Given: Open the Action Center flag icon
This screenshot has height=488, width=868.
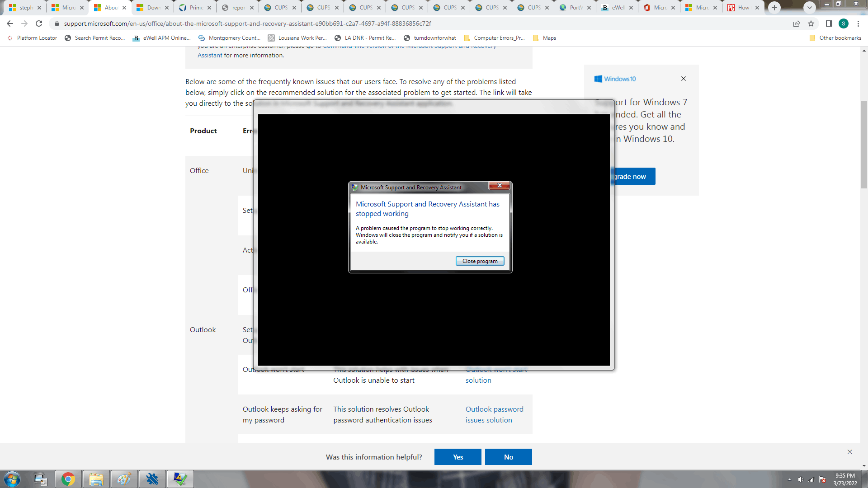Looking at the screenshot, I should [x=823, y=479].
